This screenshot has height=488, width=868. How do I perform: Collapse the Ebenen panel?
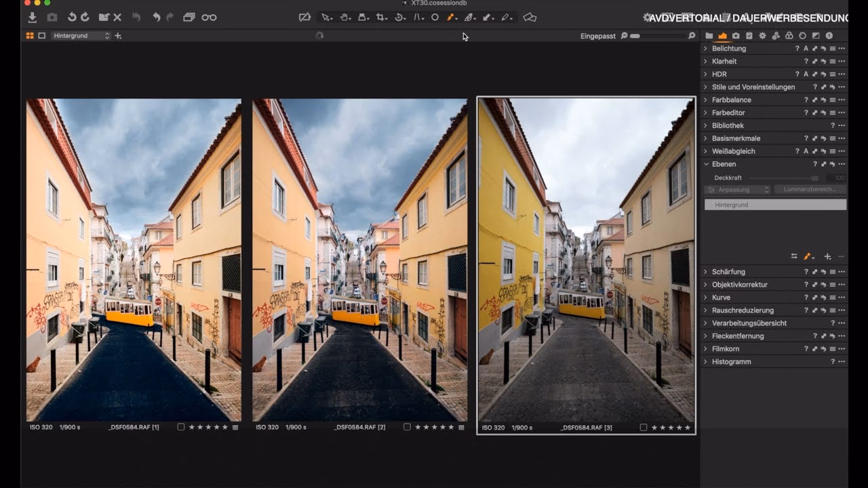[705, 164]
